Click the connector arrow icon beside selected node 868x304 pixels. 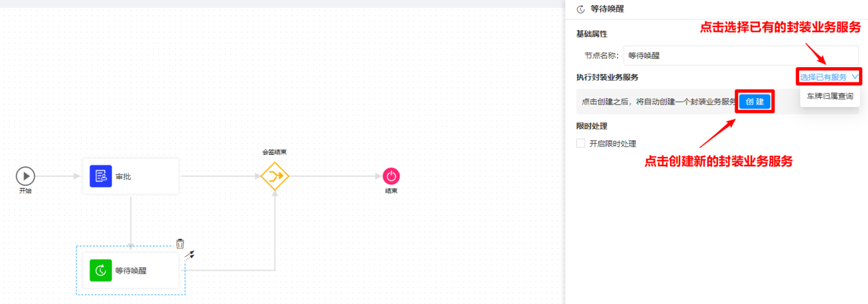190,255
